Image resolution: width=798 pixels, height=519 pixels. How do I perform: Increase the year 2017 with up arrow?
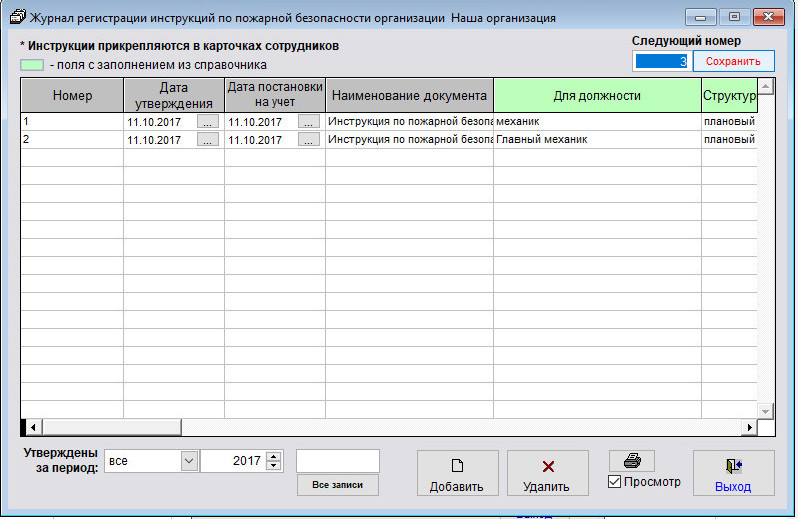[x=274, y=456]
